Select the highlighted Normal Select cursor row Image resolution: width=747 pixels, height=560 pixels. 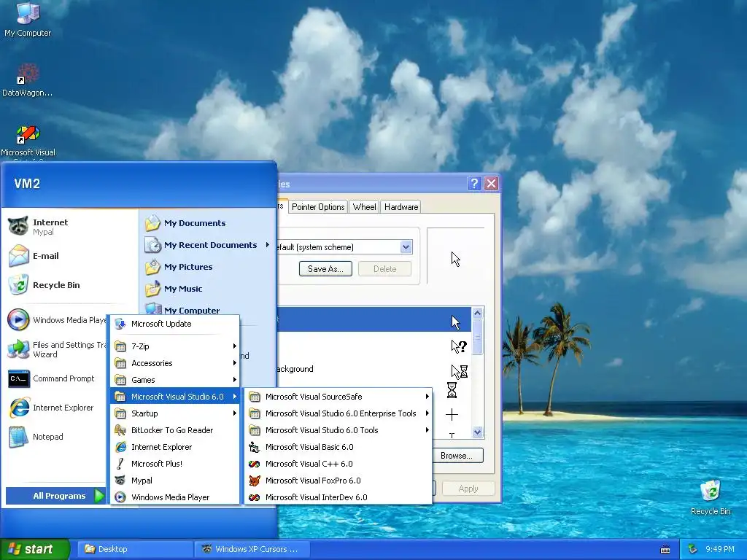(374, 319)
